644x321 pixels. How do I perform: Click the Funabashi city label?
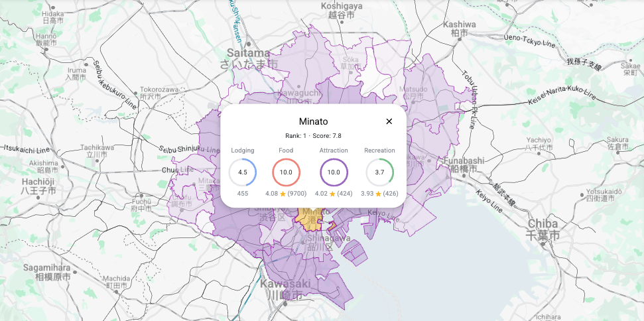464,164
